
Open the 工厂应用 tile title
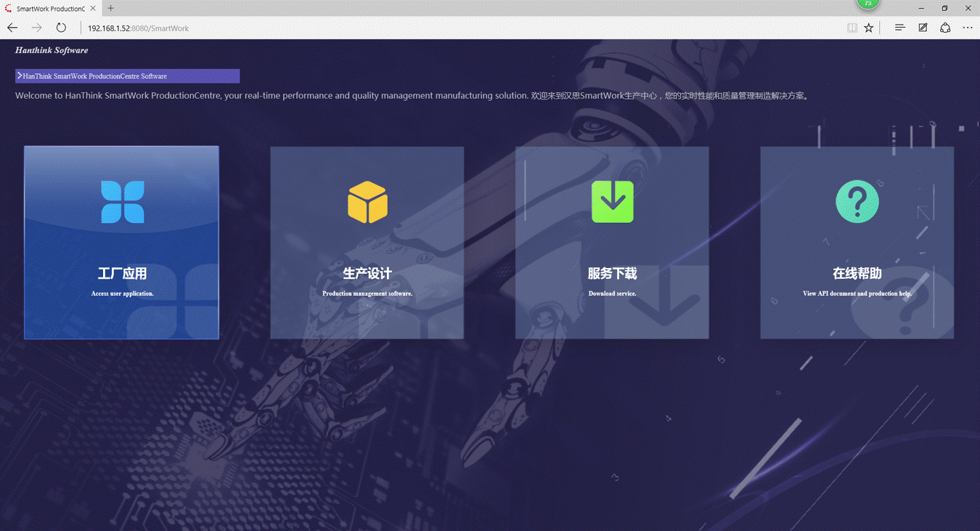122,274
